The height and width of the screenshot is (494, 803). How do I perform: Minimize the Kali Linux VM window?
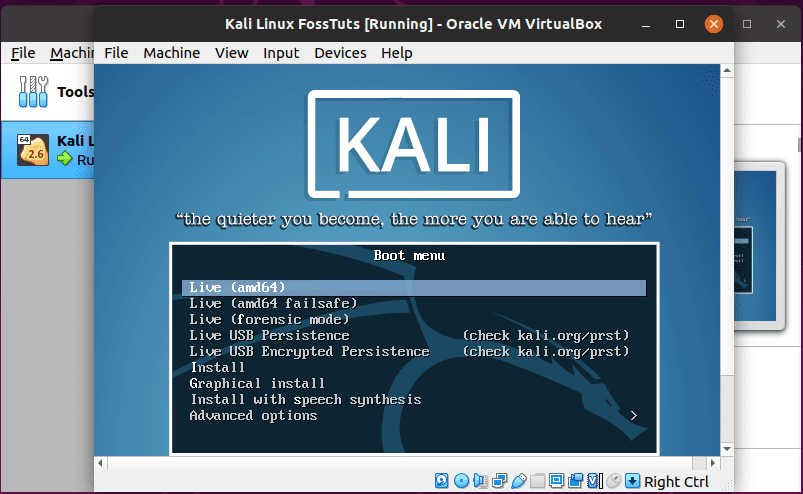click(x=646, y=24)
